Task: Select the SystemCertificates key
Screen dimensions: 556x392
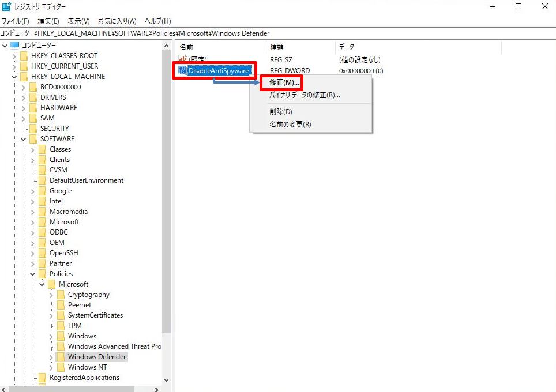Action: [x=95, y=315]
